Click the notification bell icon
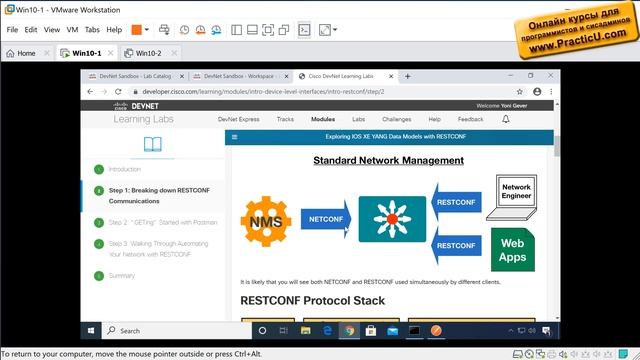 506,119
